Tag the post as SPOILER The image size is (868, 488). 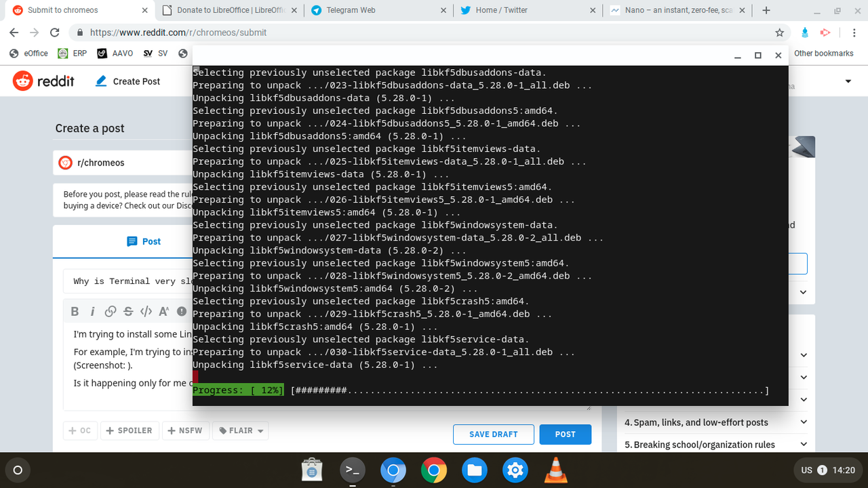click(130, 430)
